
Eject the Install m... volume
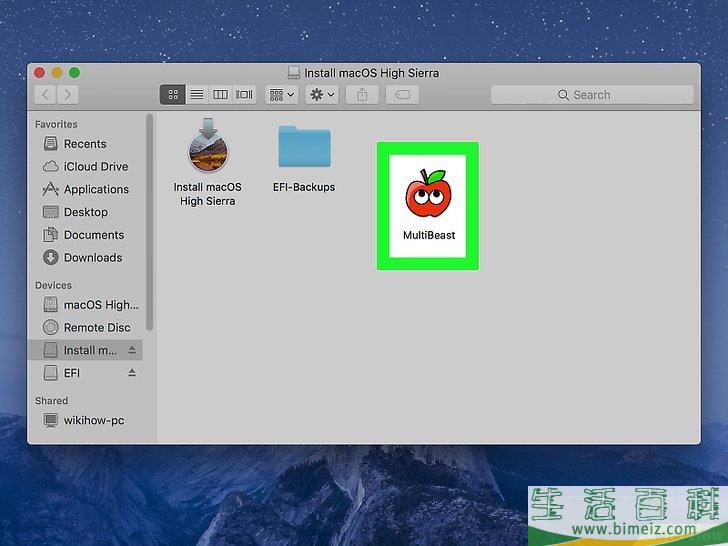pos(132,350)
